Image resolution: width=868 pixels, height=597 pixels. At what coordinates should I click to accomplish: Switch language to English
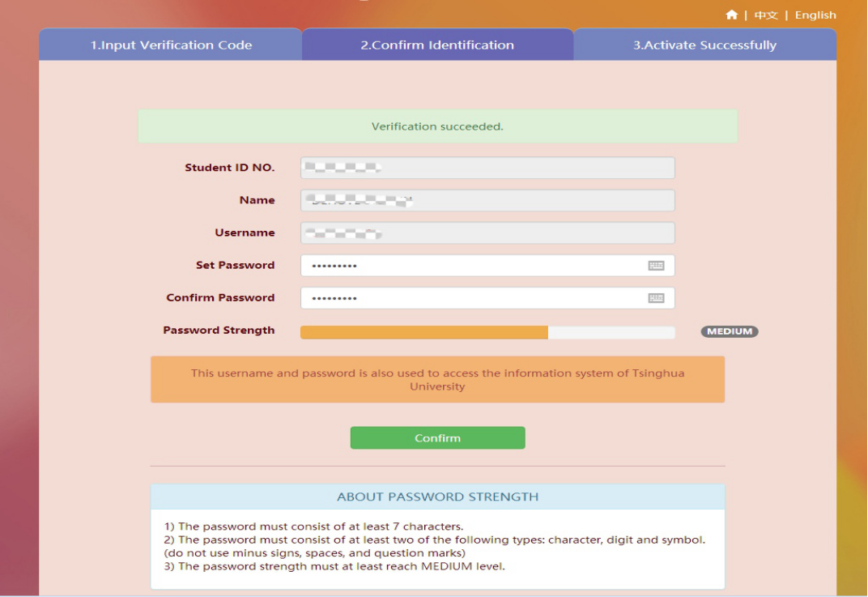(x=815, y=15)
